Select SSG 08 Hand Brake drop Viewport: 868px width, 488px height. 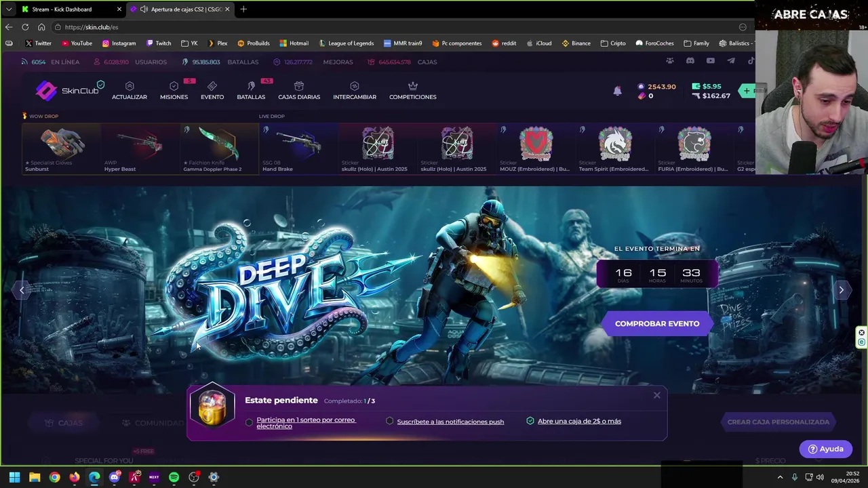[x=298, y=148]
